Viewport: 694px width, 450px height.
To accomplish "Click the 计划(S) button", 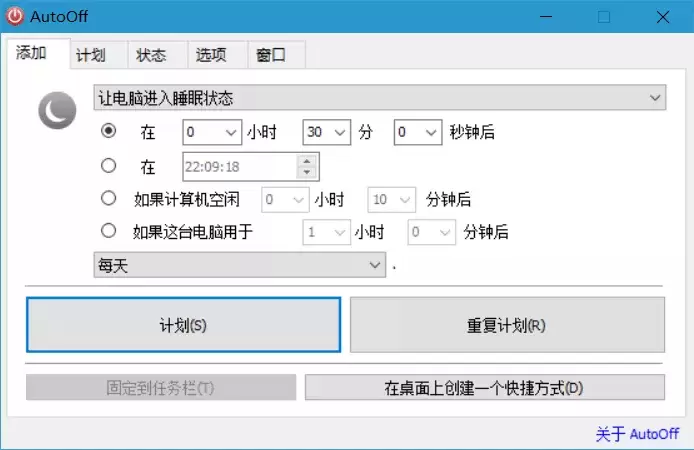I will coord(183,325).
